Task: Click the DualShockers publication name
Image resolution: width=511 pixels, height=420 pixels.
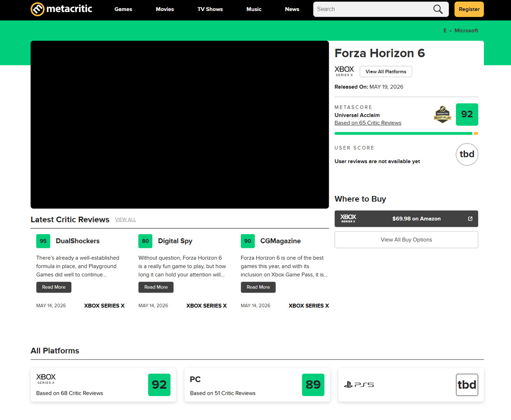Action: [78, 241]
